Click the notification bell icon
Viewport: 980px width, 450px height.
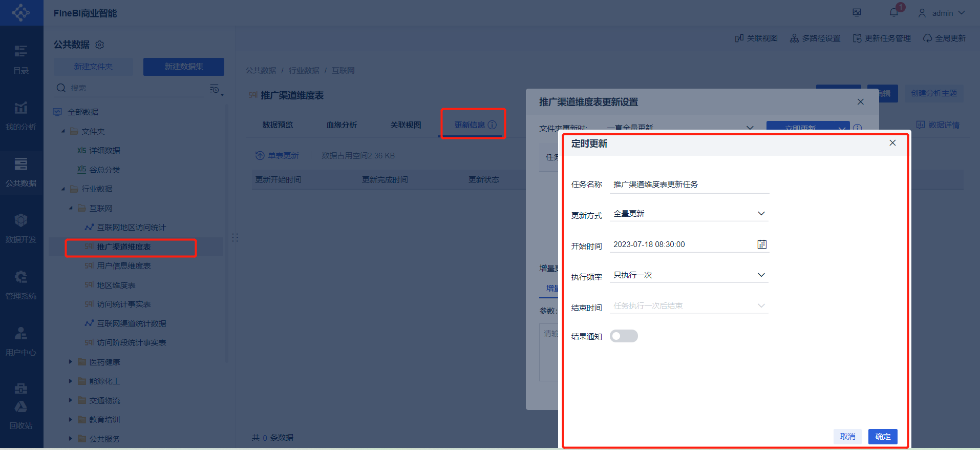click(x=894, y=12)
